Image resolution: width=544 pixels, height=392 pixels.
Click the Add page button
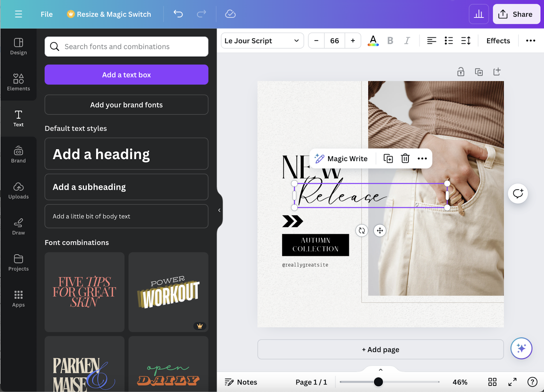pyautogui.click(x=380, y=349)
